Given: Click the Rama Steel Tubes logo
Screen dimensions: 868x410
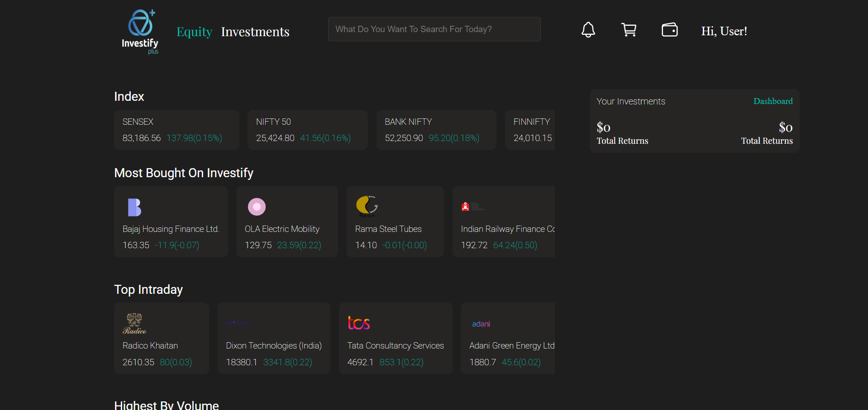Looking at the screenshot, I should tap(367, 206).
